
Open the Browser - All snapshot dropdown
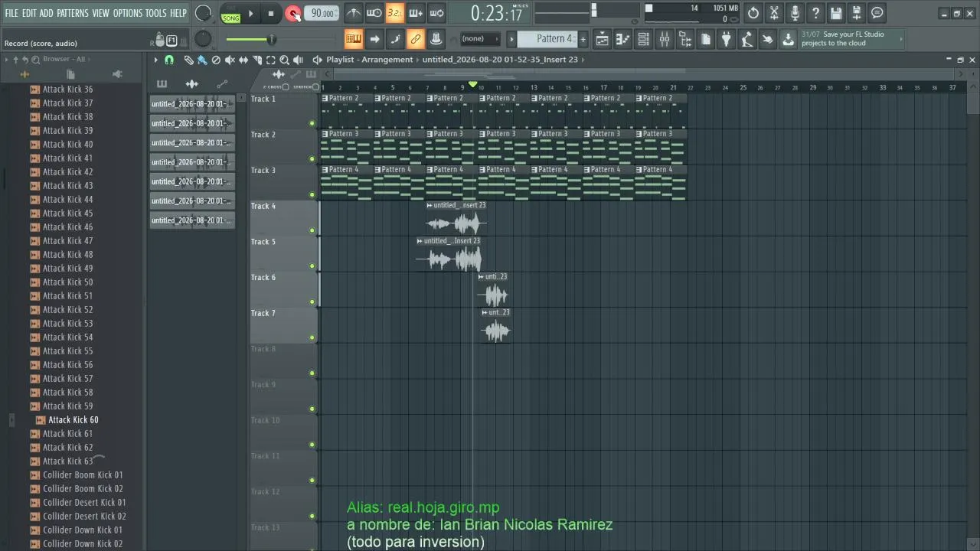[67, 59]
